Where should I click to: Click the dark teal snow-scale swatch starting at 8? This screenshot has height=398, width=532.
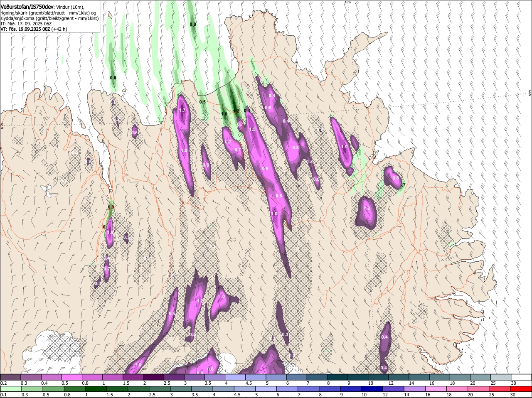pyautogui.click(x=337, y=377)
